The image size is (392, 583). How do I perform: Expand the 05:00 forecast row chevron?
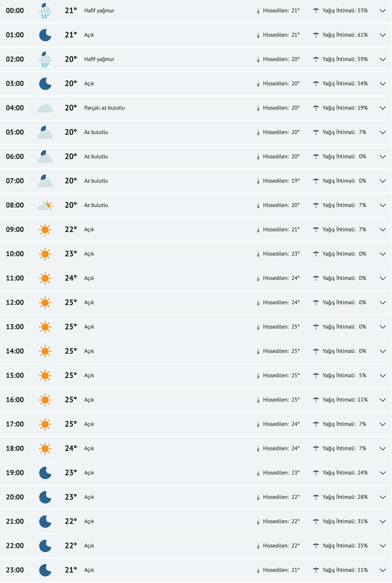coord(383,132)
